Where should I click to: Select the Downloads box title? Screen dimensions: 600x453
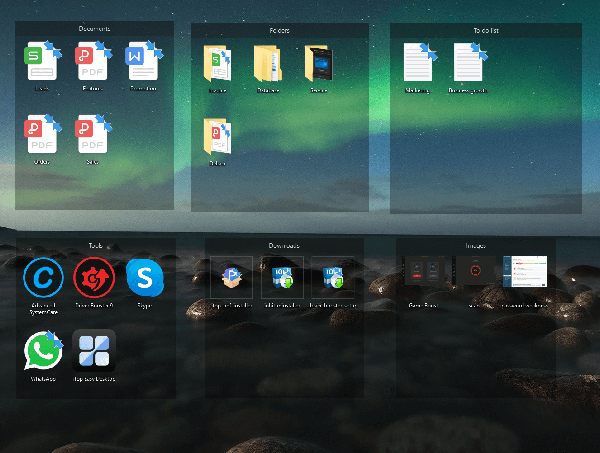pos(284,246)
